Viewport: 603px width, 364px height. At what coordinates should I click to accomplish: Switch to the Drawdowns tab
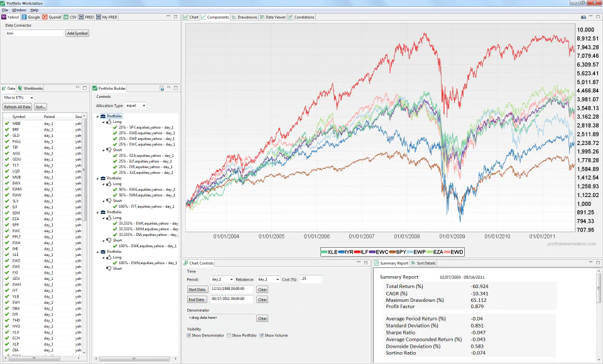click(x=244, y=17)
